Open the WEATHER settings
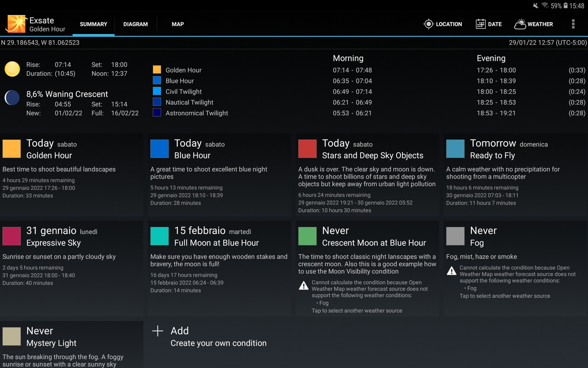The image size is (588, 368). coord(534,24)
